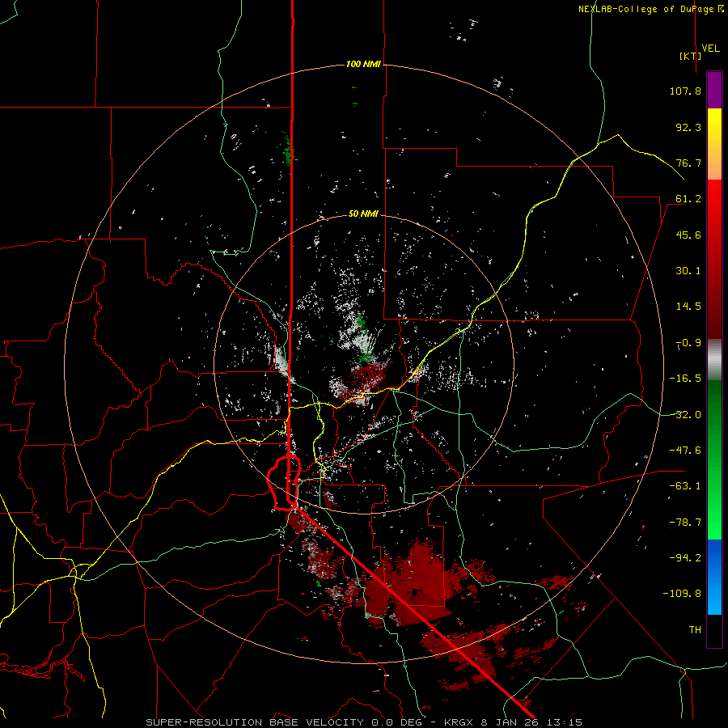Click the gray near-zero segment of color bar
Screen dimensions: 728x728
click(714, 360)
